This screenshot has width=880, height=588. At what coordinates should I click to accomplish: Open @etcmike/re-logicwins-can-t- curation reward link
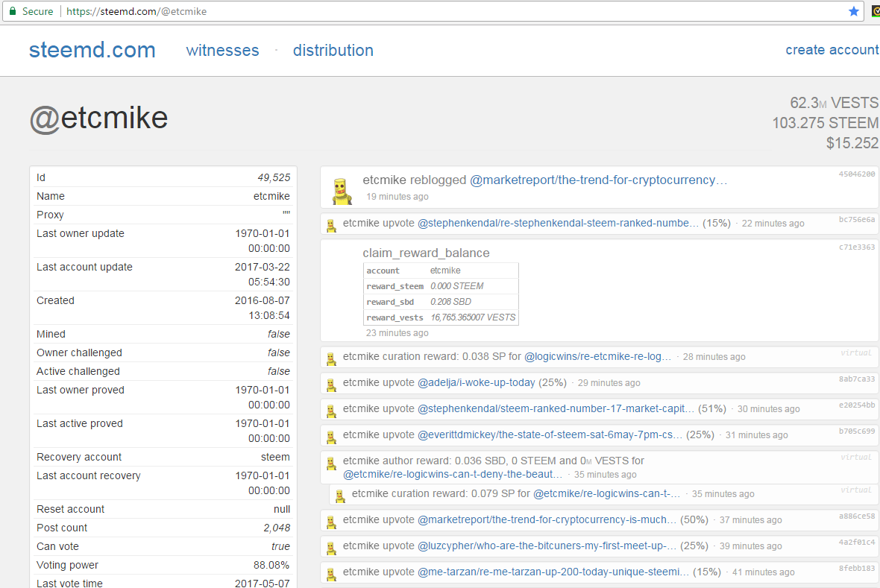pos(607,494)
